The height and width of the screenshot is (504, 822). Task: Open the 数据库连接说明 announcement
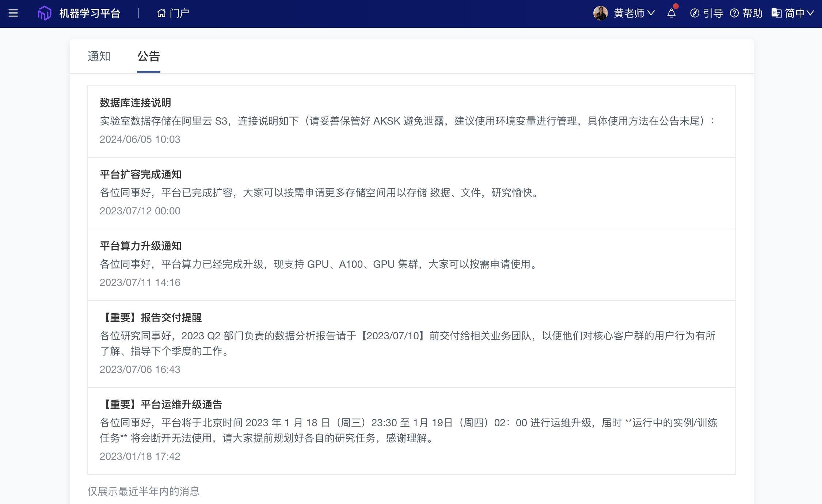135,103
